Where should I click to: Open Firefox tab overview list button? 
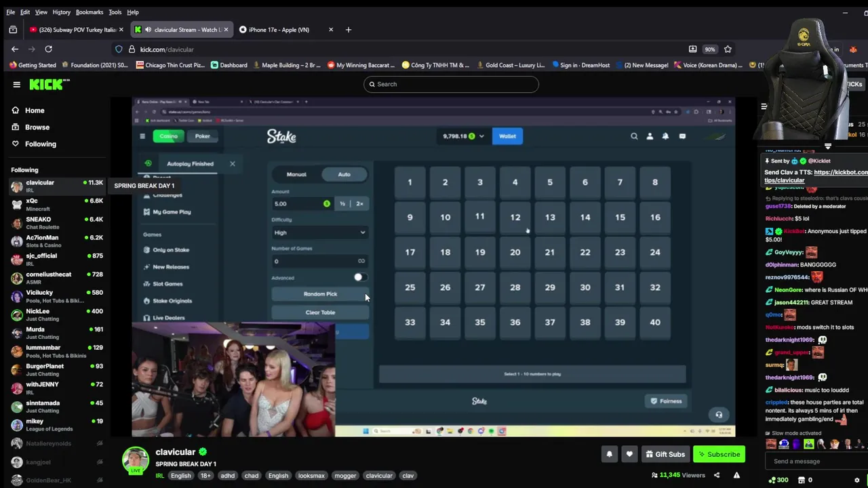pos(13,30)
